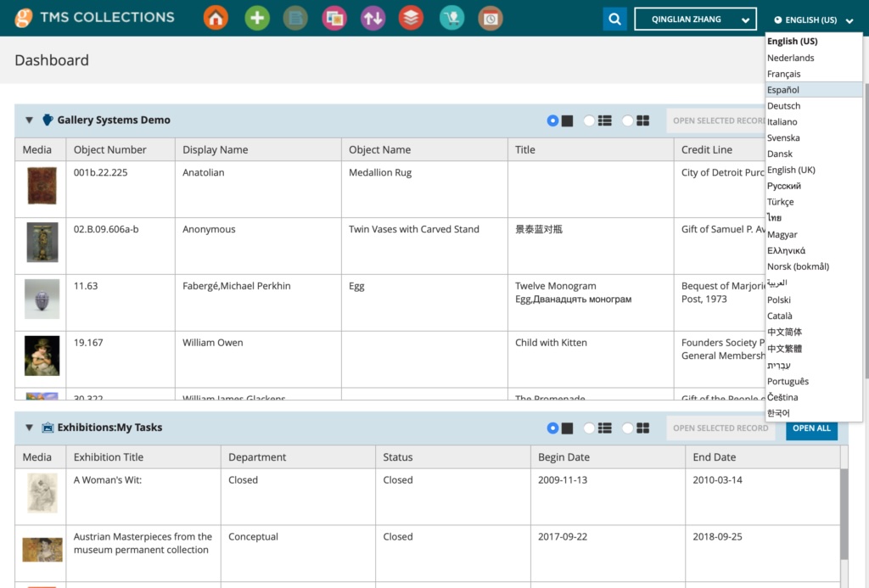This screenshot has height=588, width=869.
Task: Click grid view icon in Gallery Systems Demo
Action: click(x=643, y=120)
